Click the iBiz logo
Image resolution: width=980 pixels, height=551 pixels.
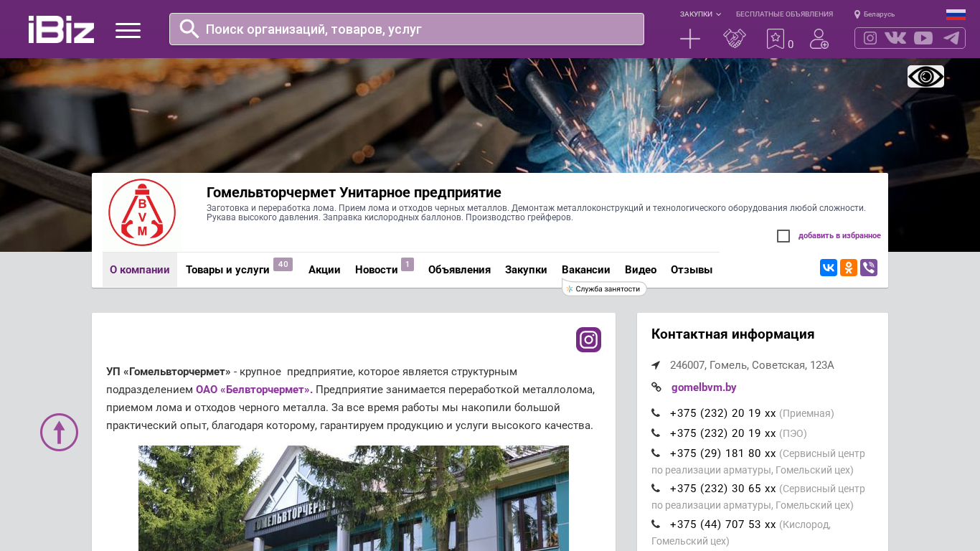click(x=61, y=29)
